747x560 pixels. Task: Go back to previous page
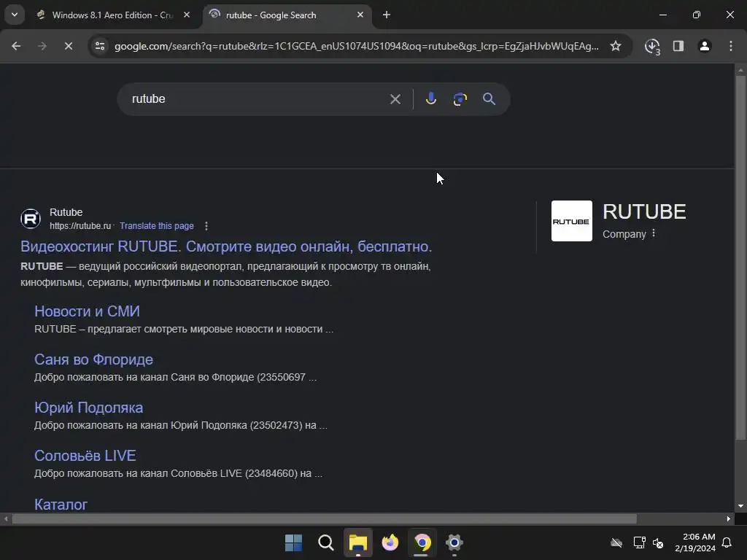point(16,46)
